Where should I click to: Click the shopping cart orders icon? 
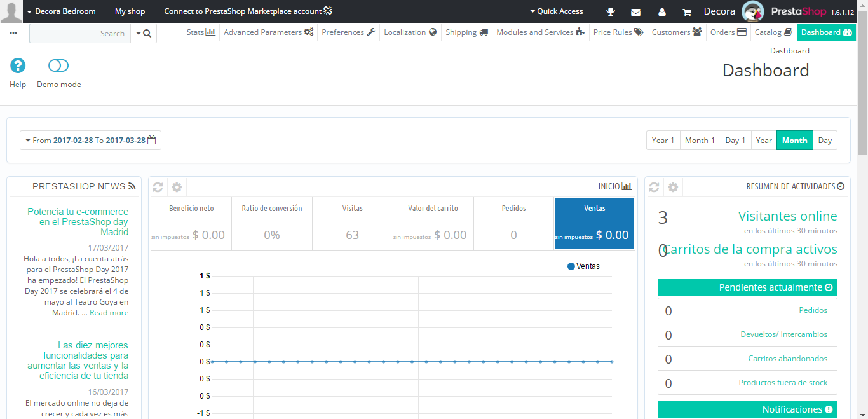(x=687, y=11)
